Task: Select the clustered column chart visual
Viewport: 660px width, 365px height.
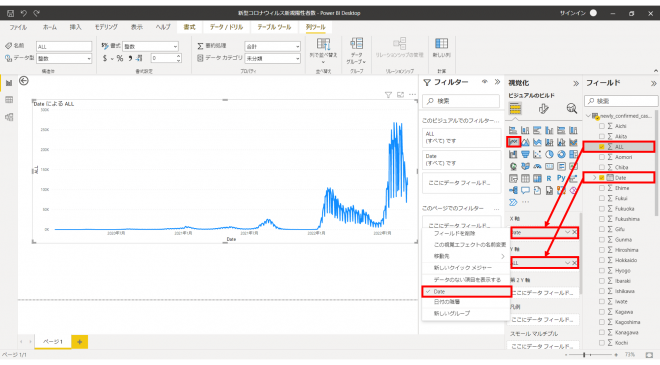Action: coord(549,130)
